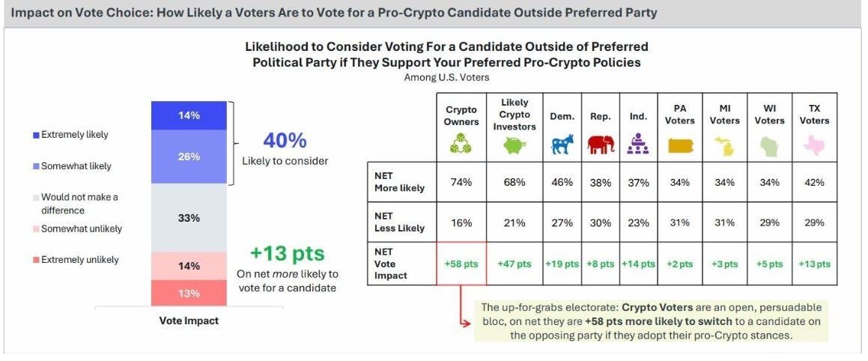This screenshot has height=361, width=868.
Task: Click the NET More likely row label
Action: (x=399, y=182)
